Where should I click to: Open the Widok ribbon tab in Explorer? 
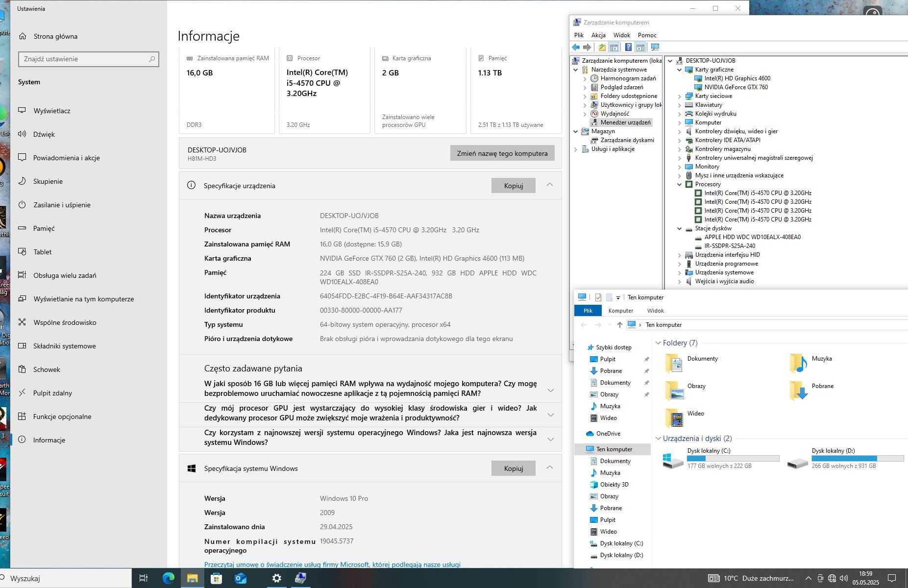[655, 311]
